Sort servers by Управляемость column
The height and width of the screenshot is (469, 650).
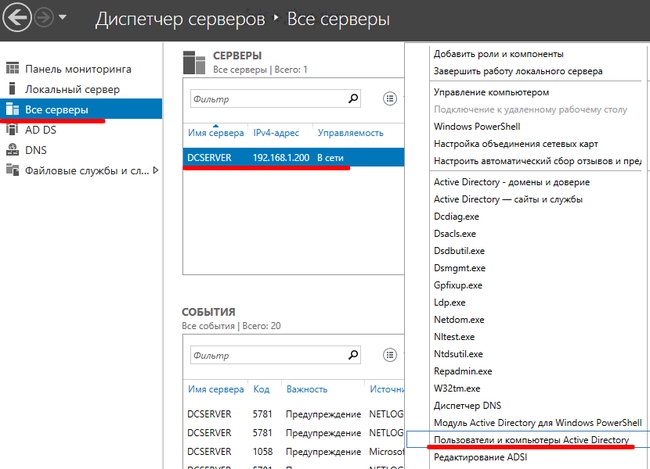click(351, 133)
